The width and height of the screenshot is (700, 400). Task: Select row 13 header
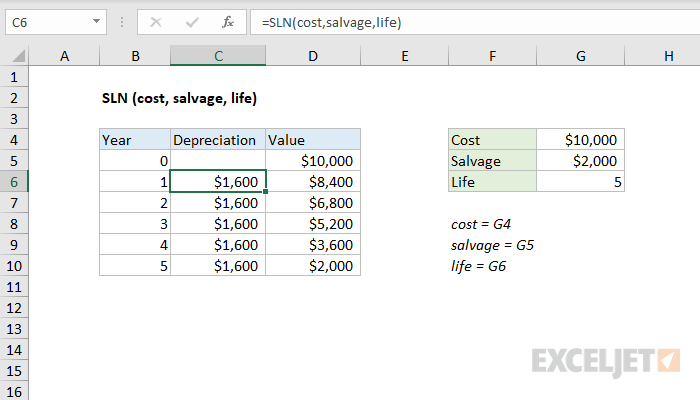tap(14, 329)
